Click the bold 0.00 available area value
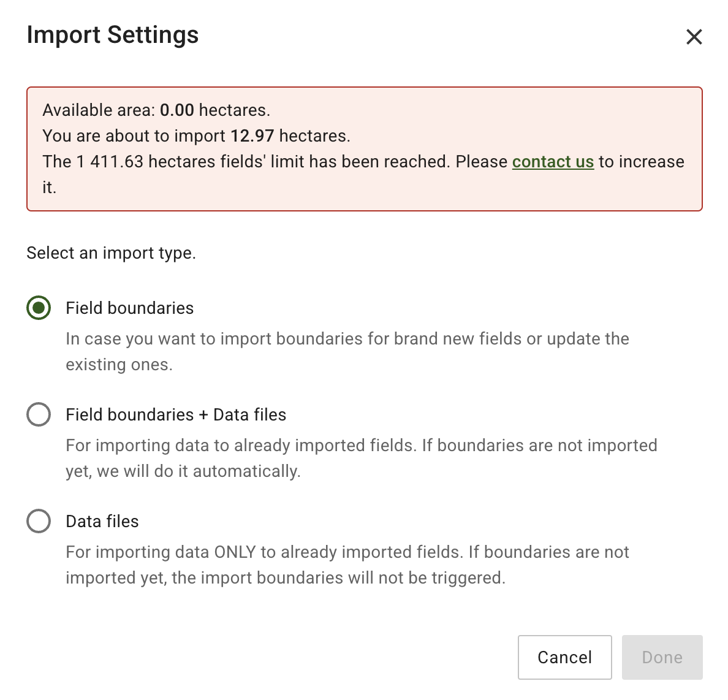The width and height of the screenshot is (728, 700). coord(177,110)
